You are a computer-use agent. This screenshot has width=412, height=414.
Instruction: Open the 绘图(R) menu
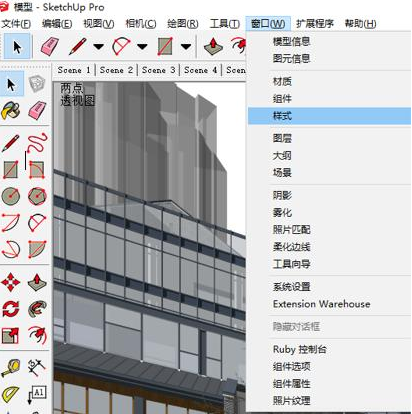(183, 24)
